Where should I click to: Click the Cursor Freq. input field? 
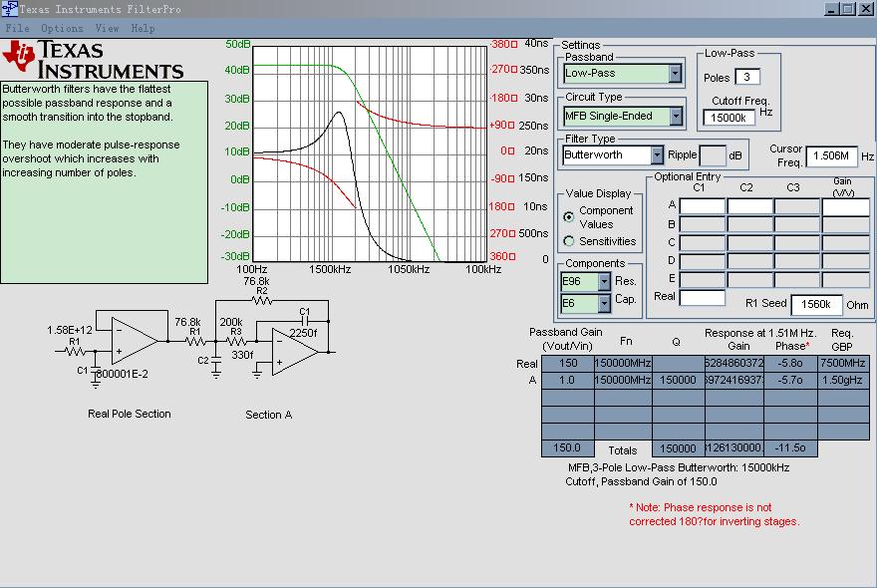(x=831, y=155)
